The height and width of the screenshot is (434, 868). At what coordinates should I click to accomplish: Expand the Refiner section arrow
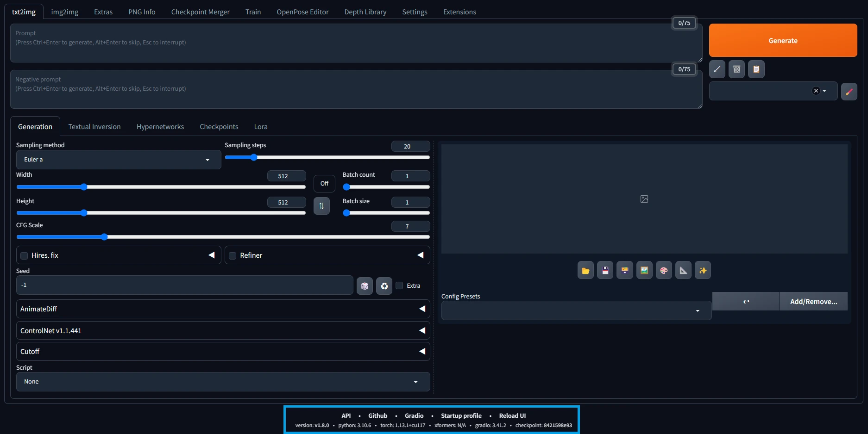[x=421, y=255]
